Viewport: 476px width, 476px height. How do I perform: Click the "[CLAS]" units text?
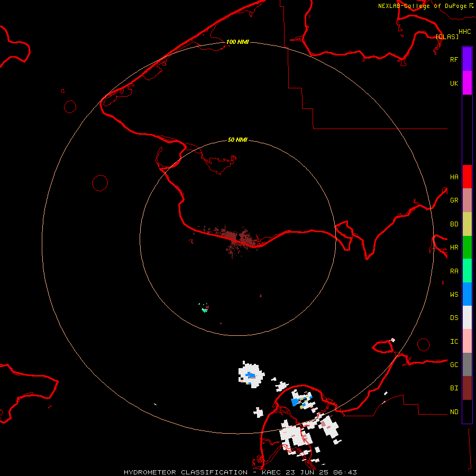coord(447,36)
